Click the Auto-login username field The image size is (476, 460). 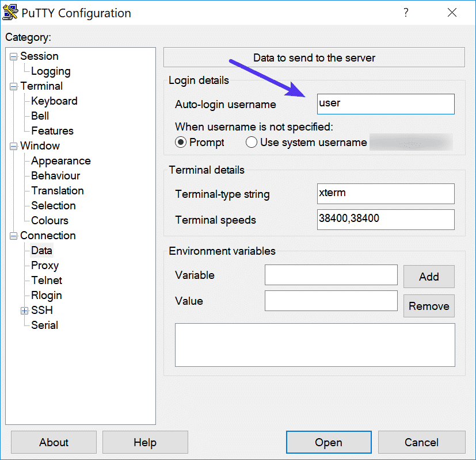tap(385, 103)
